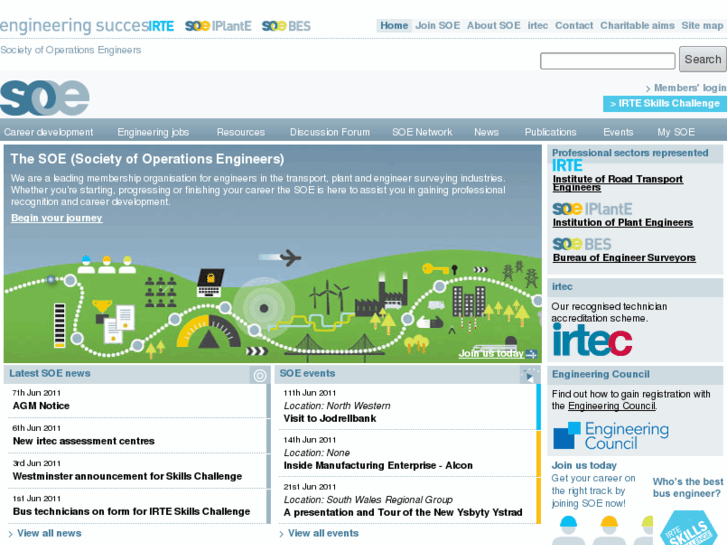Open Who's the best bus engineer

click(688, 487)
